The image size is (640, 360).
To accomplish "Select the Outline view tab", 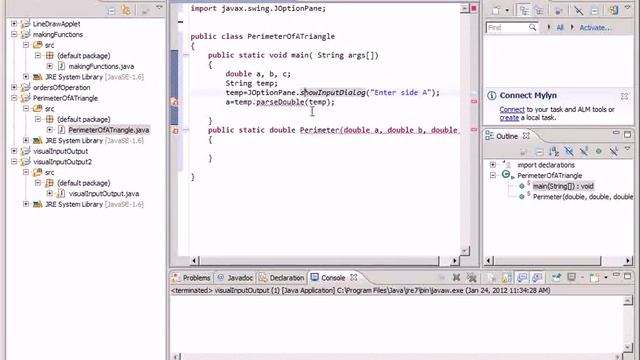I will tap(507, 136).
